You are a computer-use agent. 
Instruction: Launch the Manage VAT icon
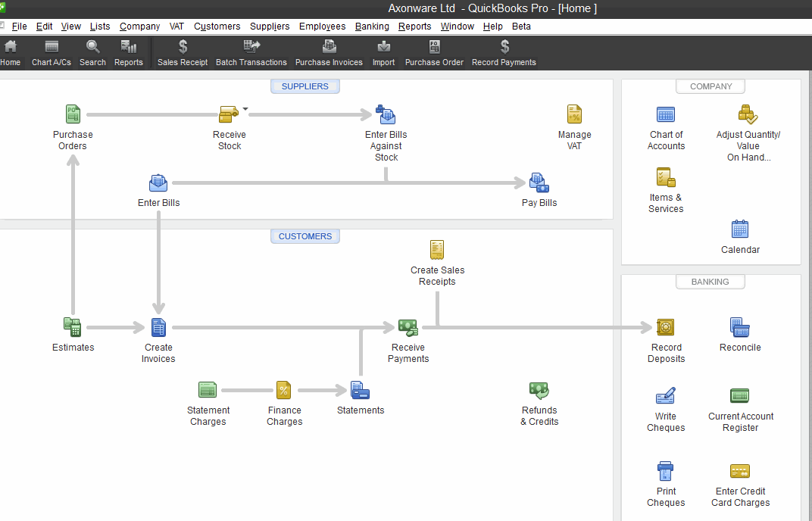[574, 114]
